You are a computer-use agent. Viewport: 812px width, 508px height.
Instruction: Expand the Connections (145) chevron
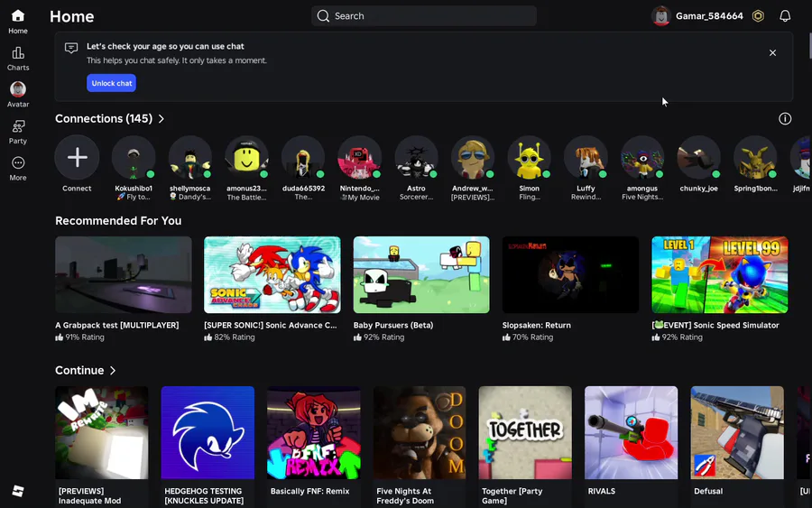pyautogui.click(x=161, y=118)
